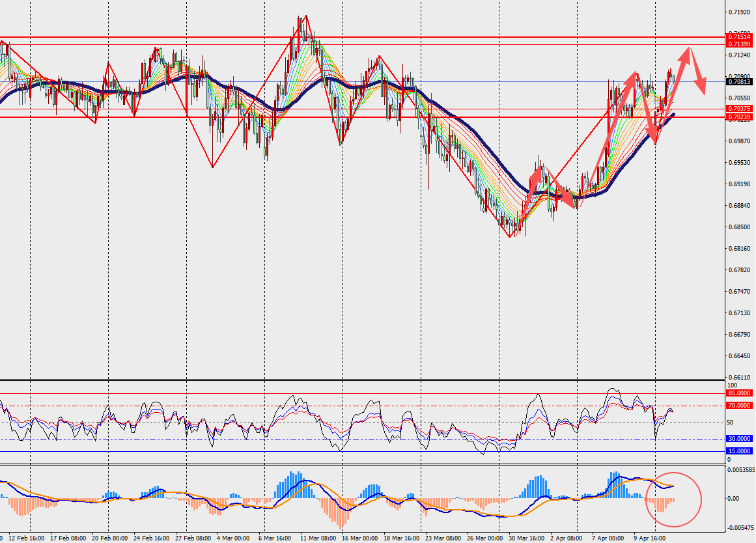Viewport: 756px width, 543px height.
Task: Select the 0.70813 current price label
Action: click(739, 82)
